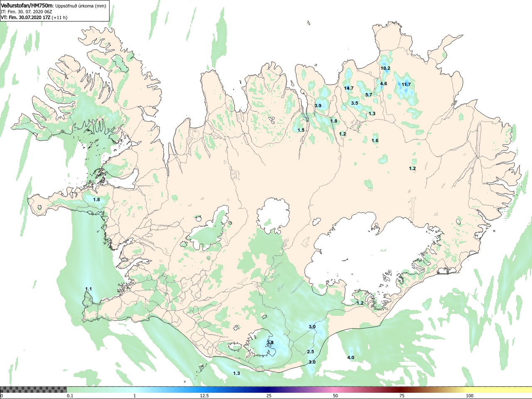This screenshot has height=399, width=532.
Task: Click the 0.1 label on the color scale
Action: 70,396
